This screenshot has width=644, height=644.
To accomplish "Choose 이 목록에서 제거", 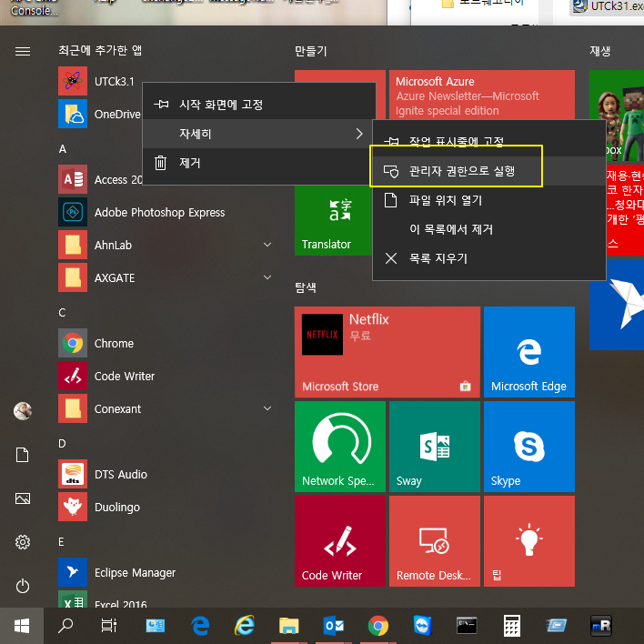I will [488, 229].
